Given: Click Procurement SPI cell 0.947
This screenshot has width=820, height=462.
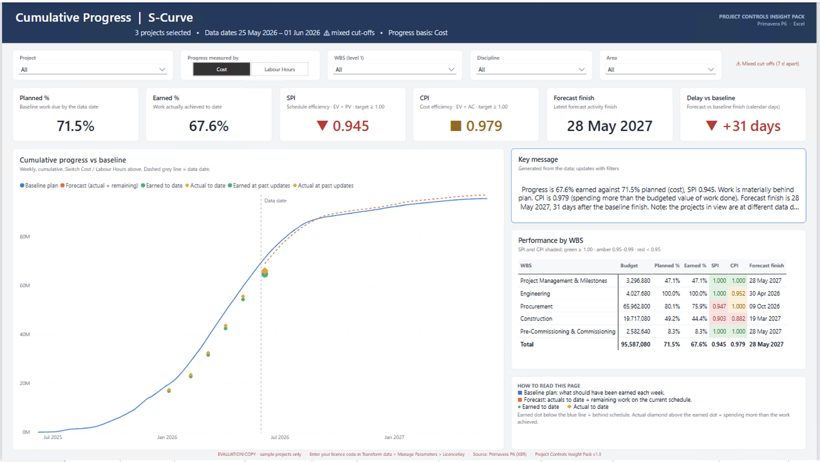Looking at the screenshot, I should tap(719, 306).
